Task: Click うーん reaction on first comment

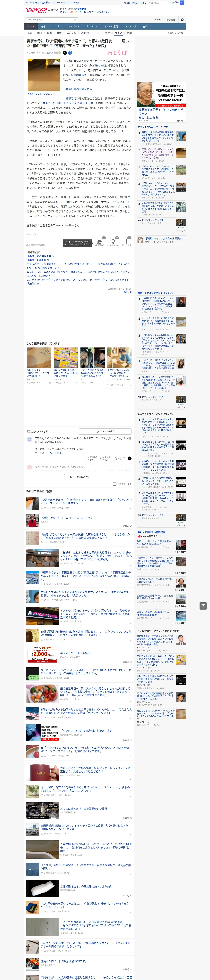Action: [120, 458]
